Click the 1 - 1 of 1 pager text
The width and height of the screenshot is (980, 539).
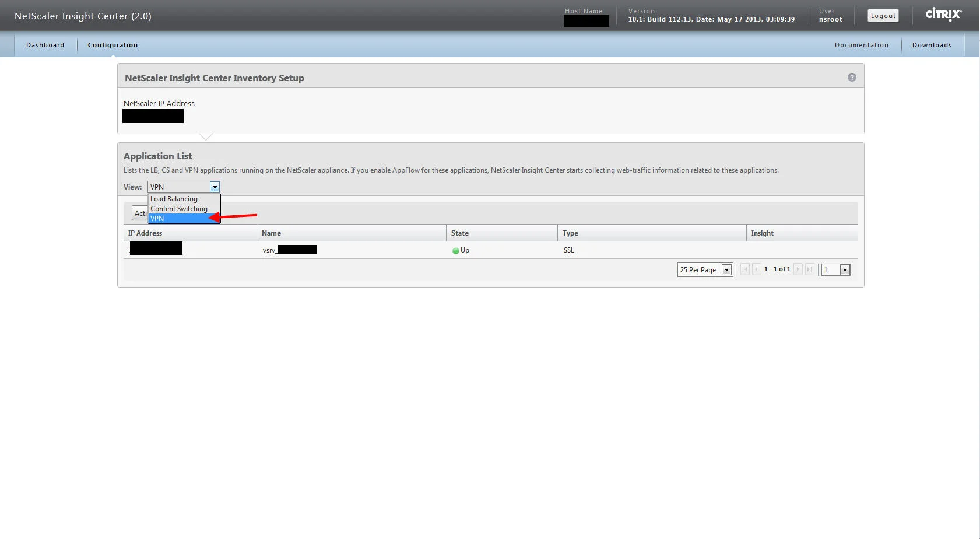click(777, 269)
